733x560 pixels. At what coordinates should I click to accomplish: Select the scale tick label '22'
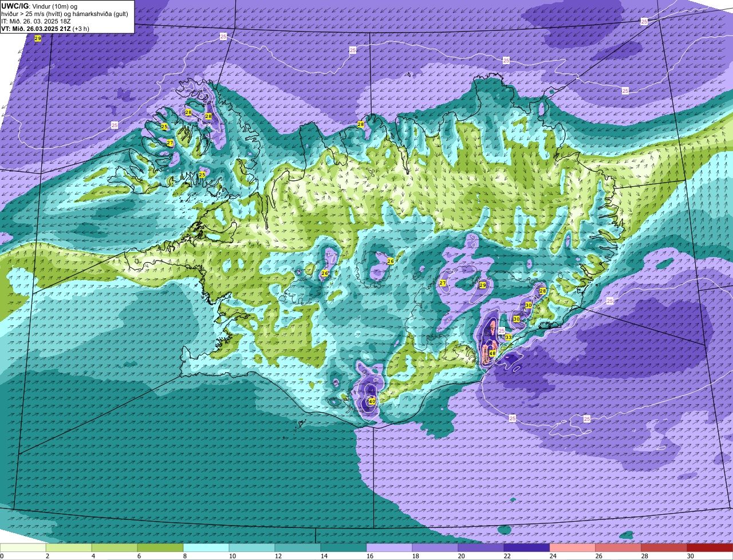pyautogui.click(x=507, y=556)
